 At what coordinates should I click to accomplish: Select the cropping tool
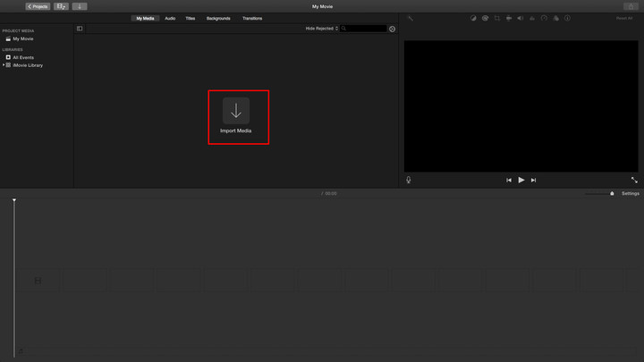tap(497, 18)
